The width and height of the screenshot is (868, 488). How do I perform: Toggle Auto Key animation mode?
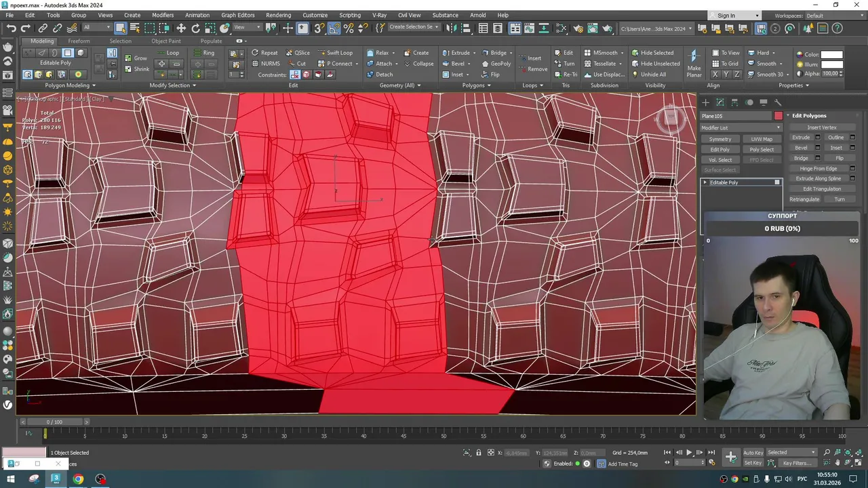coord(753,452)
